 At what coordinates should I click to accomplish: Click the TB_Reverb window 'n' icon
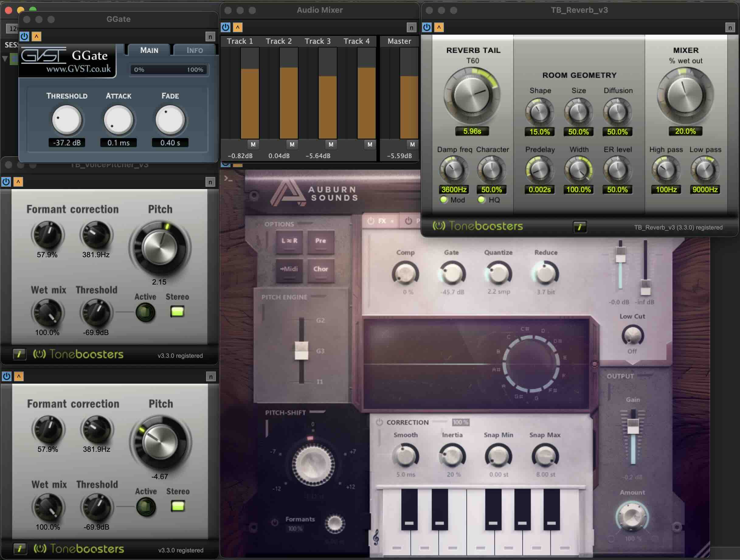click(730, 27)
